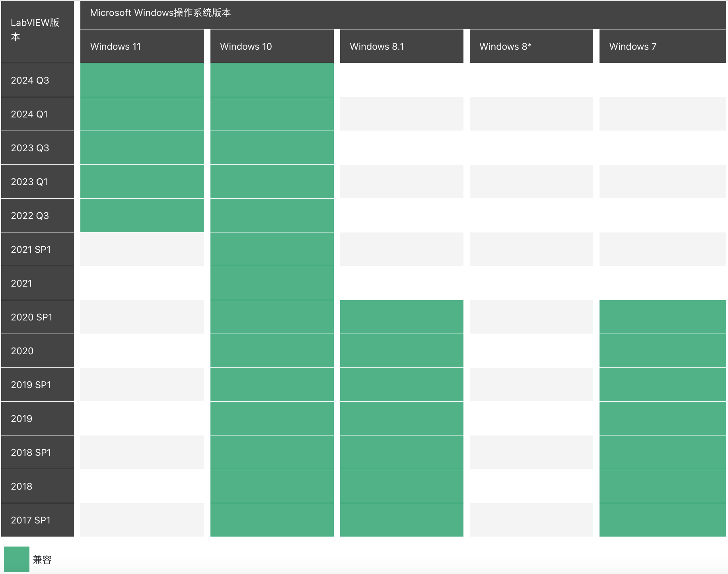Image resolution: width=728 pixels, height=574 pixels.
Task: Select the Windows 8* column header
Action: click(x=531, y=46)
